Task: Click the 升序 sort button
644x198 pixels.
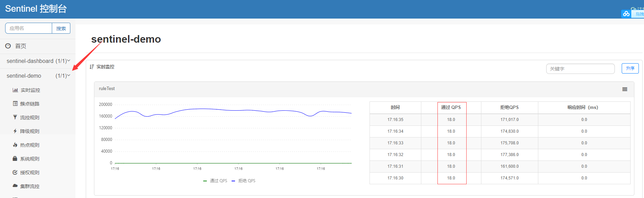Action: [x=630, y=68]
